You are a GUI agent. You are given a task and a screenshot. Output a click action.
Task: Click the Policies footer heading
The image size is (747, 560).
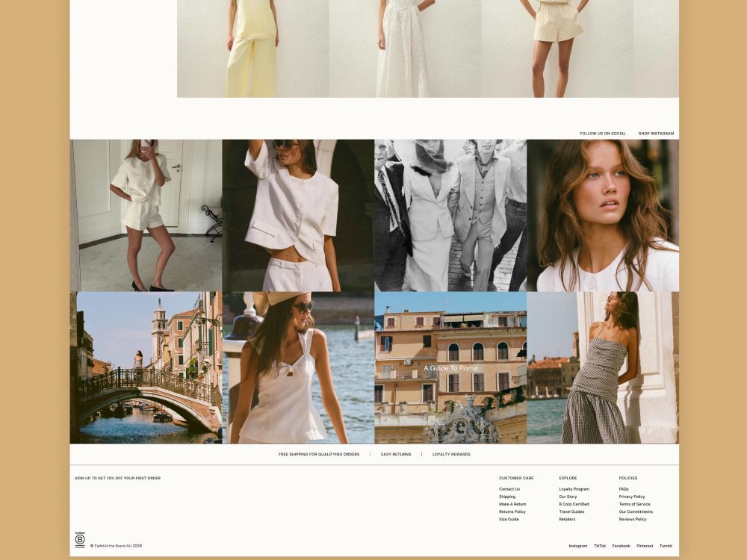(628, 478)
